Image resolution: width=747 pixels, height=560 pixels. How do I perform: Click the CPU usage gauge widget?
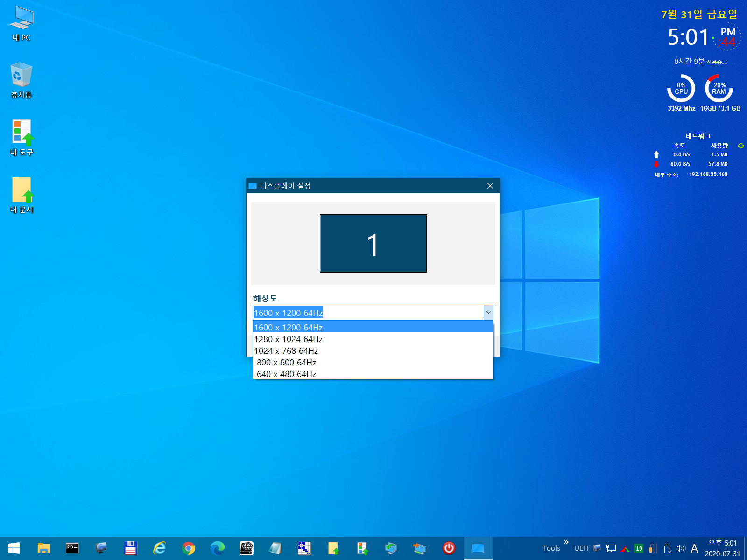[x=681, y=88]
